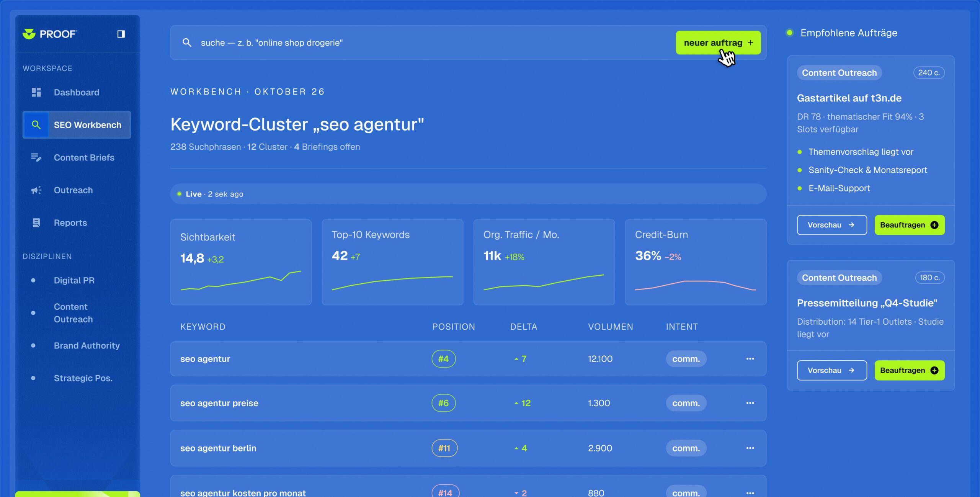
Task: Click the VOLUMEN column header
Action: tap(611, 327)
